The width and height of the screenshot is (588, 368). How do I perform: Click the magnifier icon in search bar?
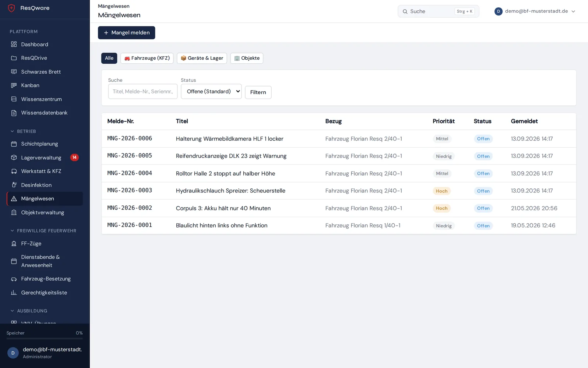(x=405, y=11)
